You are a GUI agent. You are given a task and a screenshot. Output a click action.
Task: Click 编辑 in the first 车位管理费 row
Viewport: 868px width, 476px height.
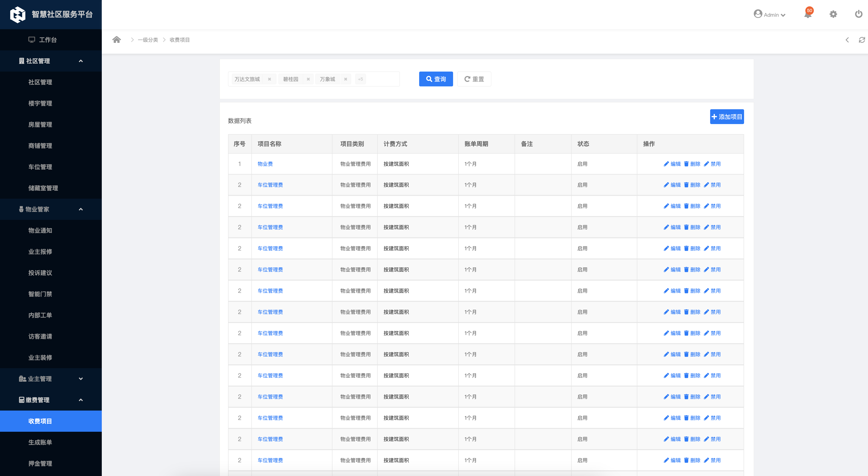(x=672, y=185)
